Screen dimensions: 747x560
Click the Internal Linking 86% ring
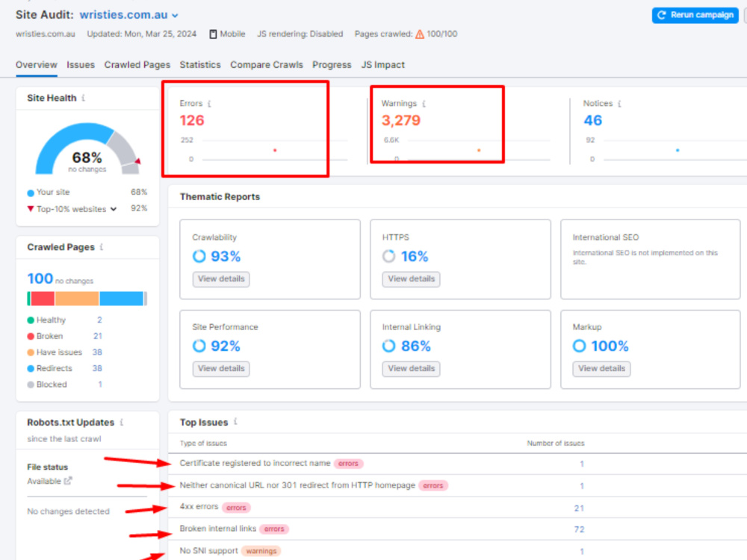click(x=388, y=346)
